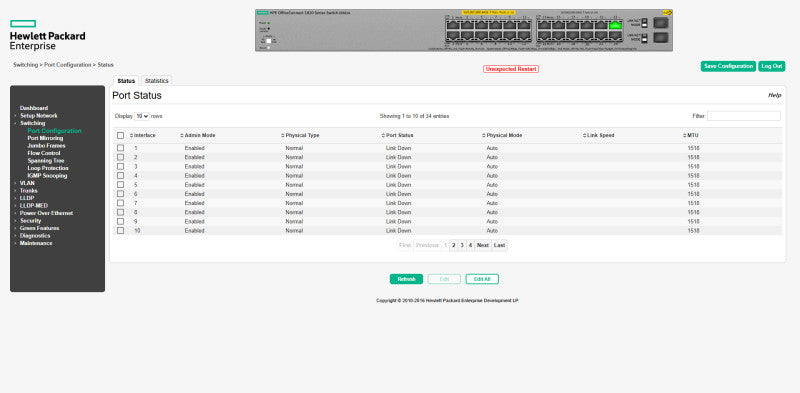Expand the Diagnostics menu

tap(35, 236)
